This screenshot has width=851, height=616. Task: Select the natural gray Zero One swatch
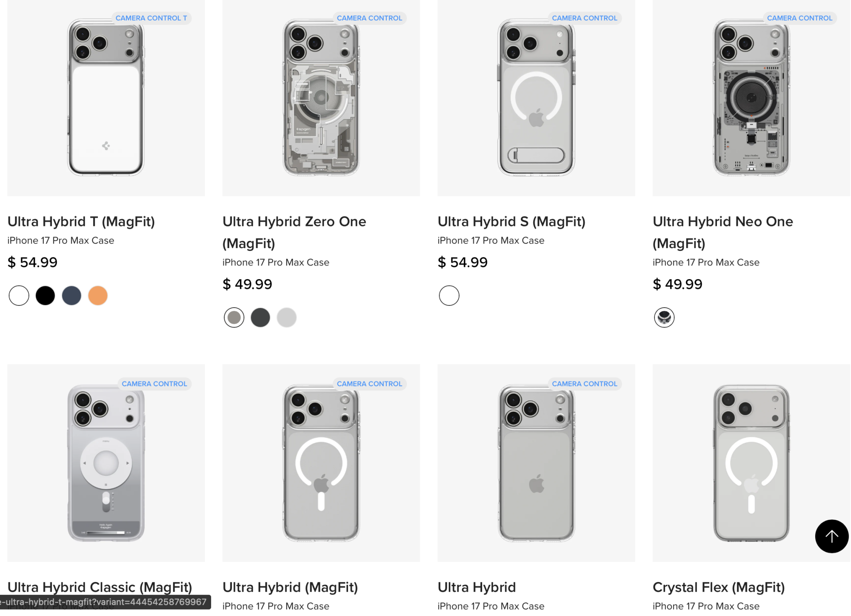[x=234, y=317]
